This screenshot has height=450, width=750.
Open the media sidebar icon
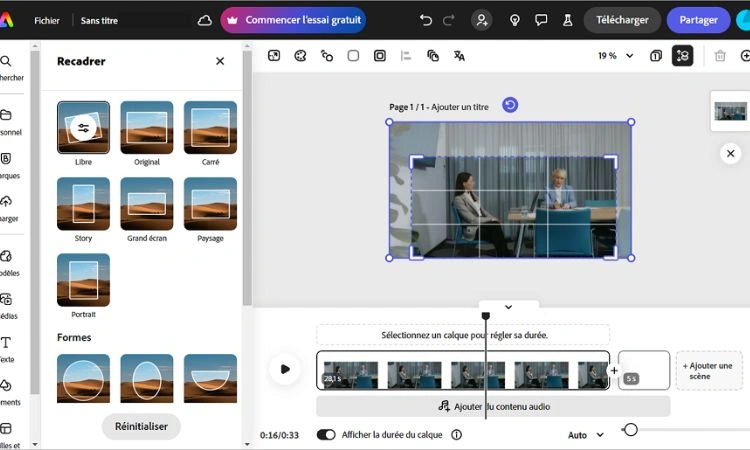[6, 299]
